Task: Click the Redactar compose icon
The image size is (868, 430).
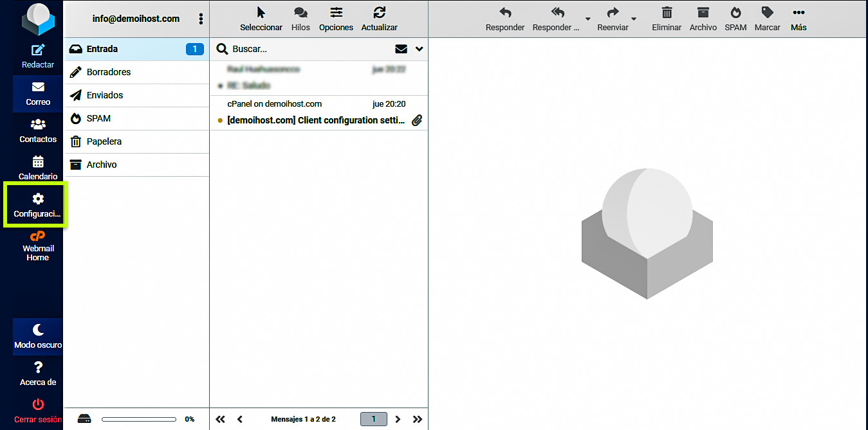Action: [38, 51]
